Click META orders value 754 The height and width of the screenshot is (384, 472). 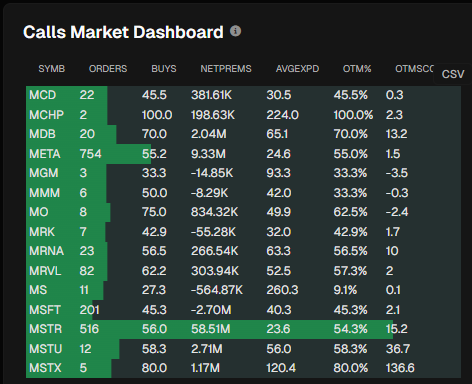pos(90,154)
